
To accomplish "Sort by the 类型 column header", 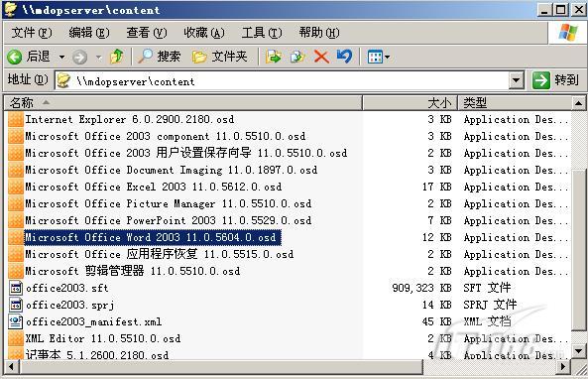I will (x=515, y=102).
